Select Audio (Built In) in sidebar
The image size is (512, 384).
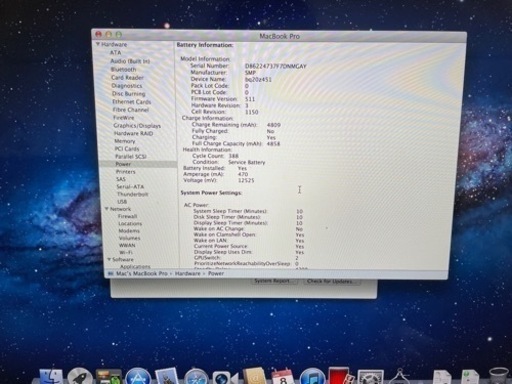pos(130,61)
